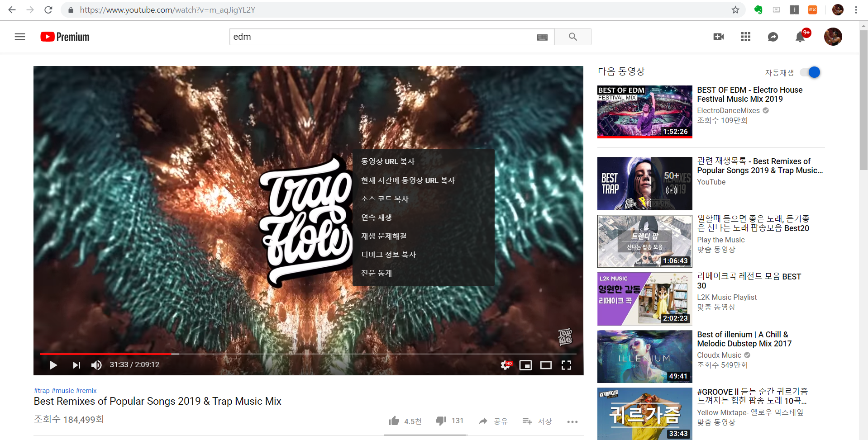Go to the YouTube Premium home logo
Viewport: 868px width, 440px height.
[65, 37]
